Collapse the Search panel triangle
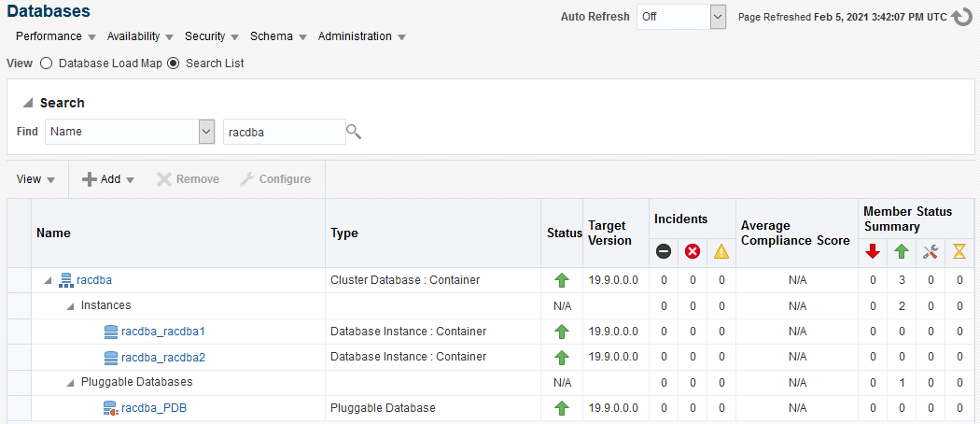The height and width of the screenshot is (424, 980). 28,103
